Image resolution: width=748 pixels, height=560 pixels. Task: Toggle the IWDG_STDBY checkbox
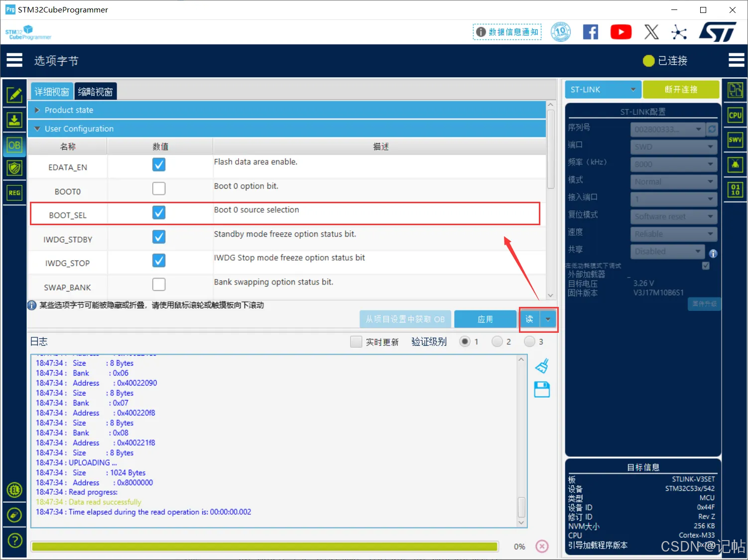point(159,237)
